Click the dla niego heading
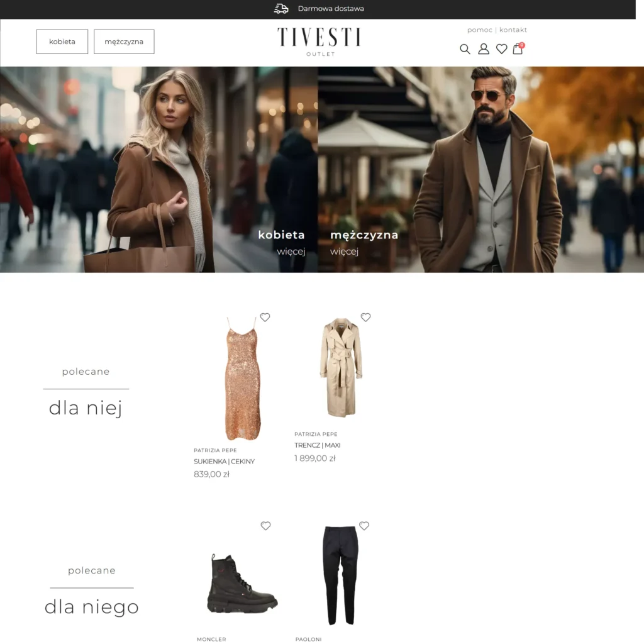The height and width of the screenshot is (644, 644). coord(92,607)
